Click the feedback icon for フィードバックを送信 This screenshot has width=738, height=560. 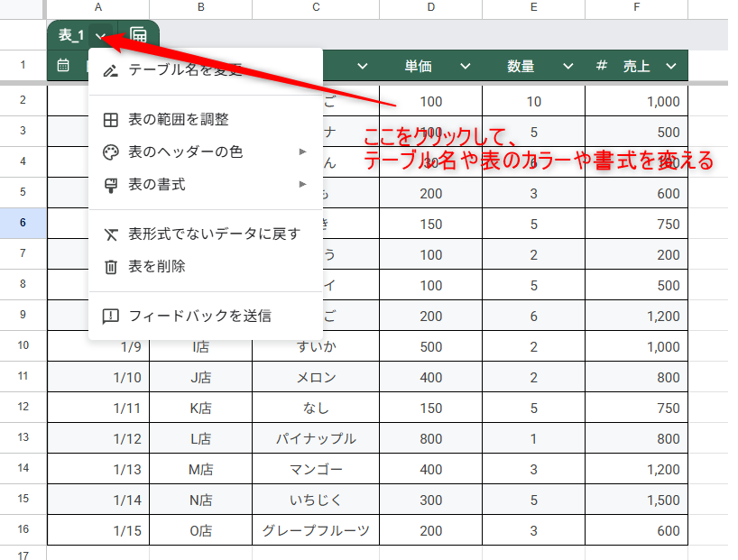click(110, 316)
